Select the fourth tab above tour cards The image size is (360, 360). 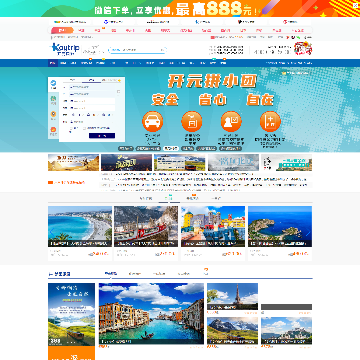click(x=216, y=198)
